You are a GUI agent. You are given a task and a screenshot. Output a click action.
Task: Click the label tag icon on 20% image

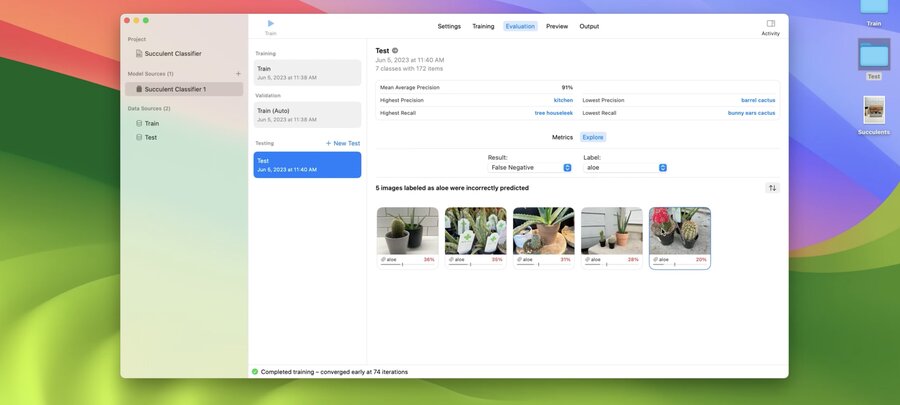(655, 260)
